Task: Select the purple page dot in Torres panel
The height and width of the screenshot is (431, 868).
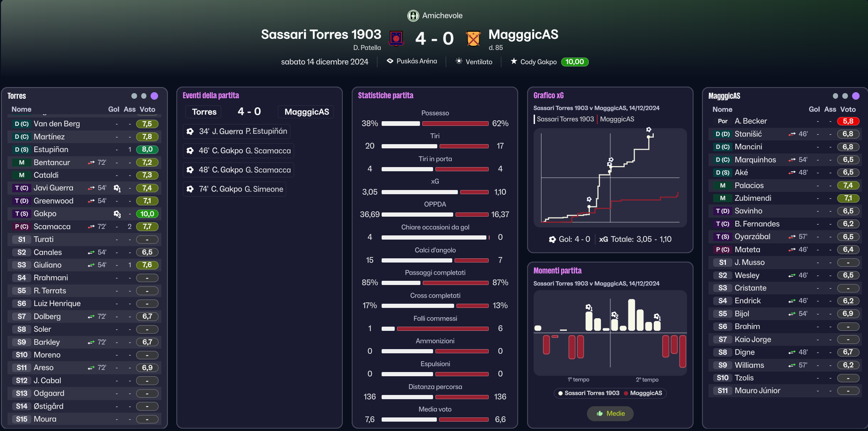Action: [x=154, y=96]
